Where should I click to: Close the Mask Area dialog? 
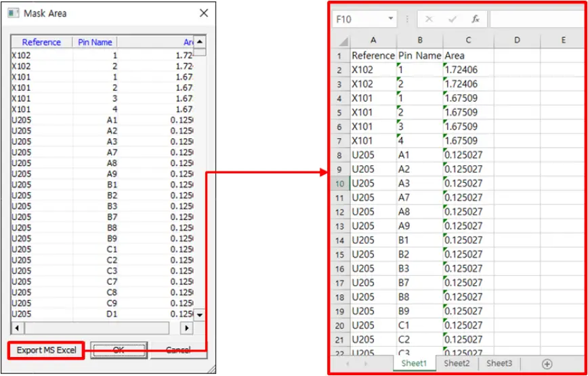[204, 14]
